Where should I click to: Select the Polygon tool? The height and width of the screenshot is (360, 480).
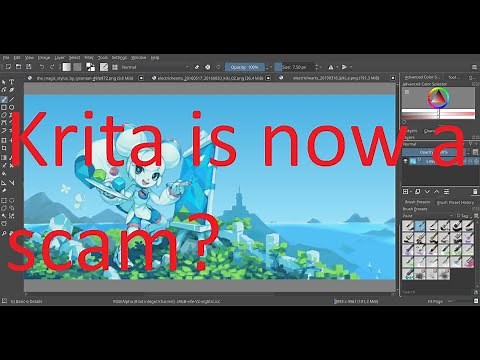point(4,115)
